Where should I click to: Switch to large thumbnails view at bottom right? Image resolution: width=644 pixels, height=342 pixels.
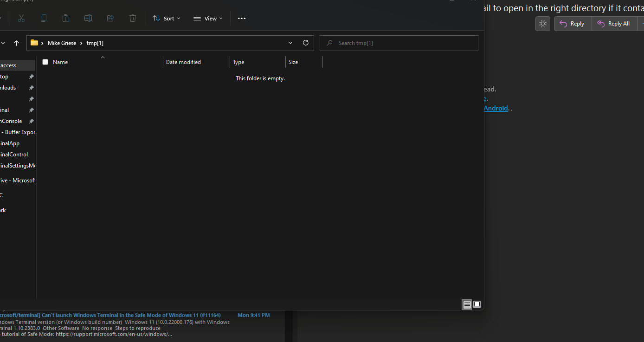click(477, 304)
